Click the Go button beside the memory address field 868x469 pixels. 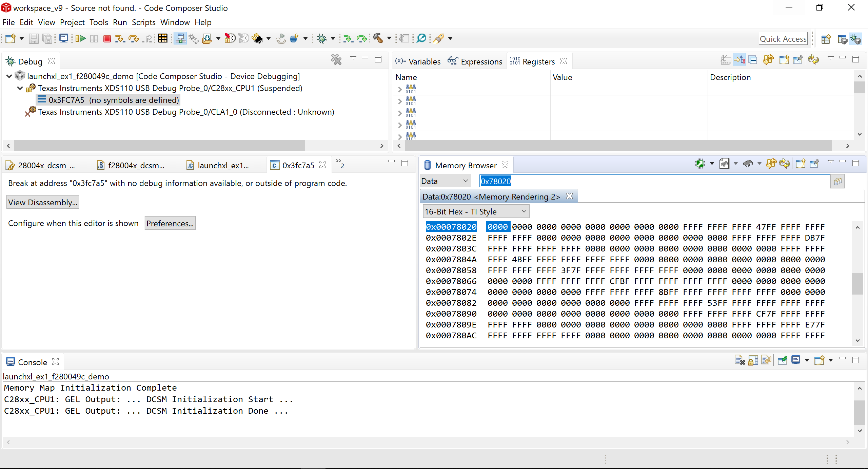837,182
